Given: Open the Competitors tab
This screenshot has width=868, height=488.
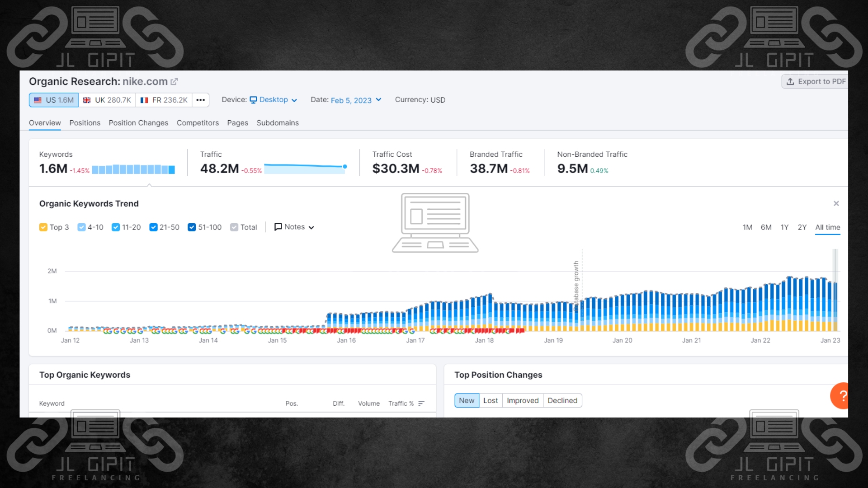Looking at the screenshot, I should click(198, 123).
